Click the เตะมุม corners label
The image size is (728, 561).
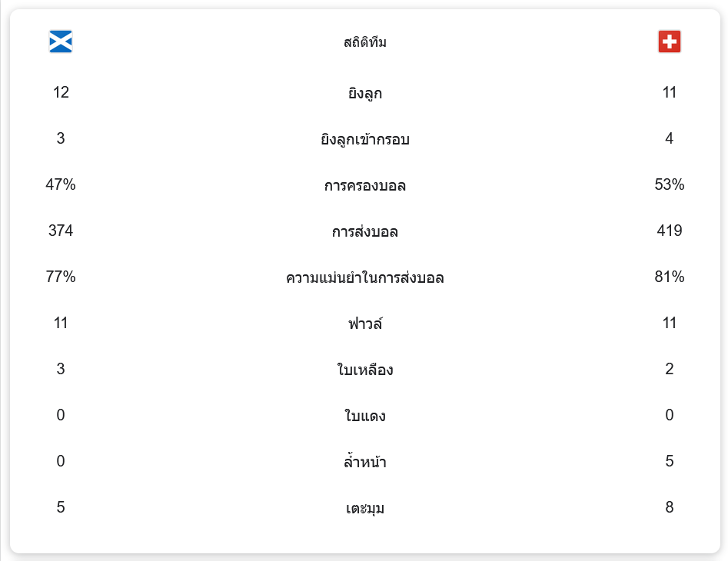click(365, 509)
